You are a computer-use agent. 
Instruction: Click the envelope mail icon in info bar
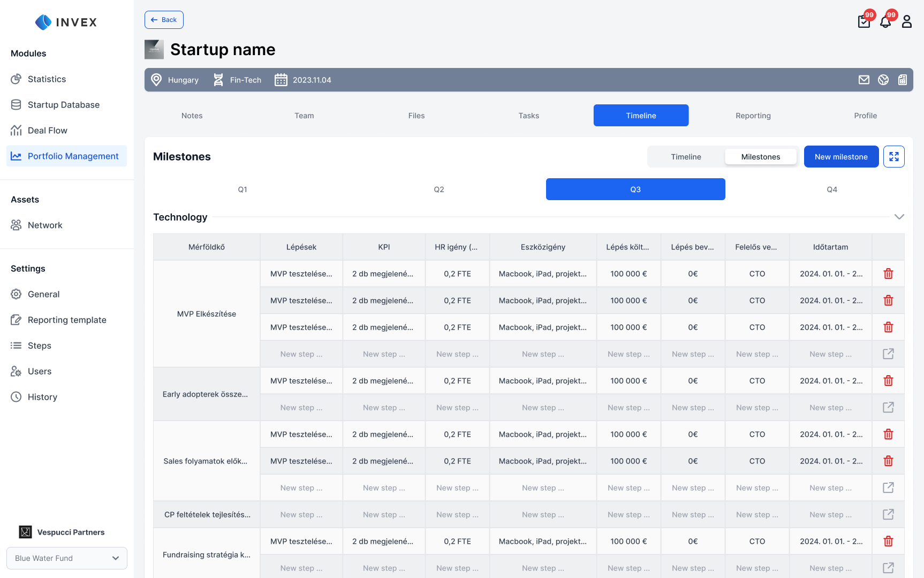(x=864, y=80)
